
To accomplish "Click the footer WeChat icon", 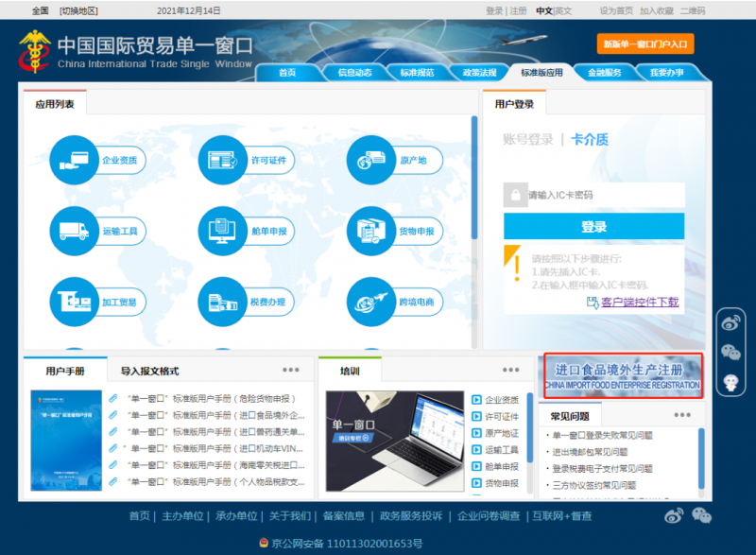I will (701, 516).
